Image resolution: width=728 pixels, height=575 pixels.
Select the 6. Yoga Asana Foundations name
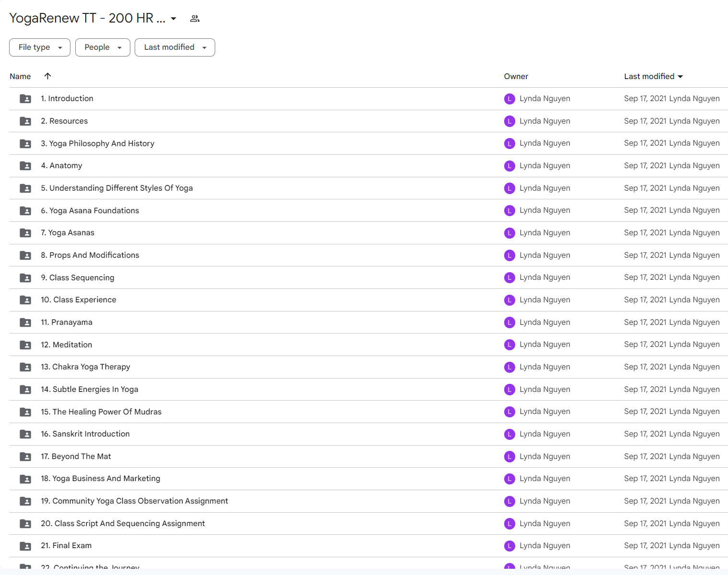tap(90, 210)
